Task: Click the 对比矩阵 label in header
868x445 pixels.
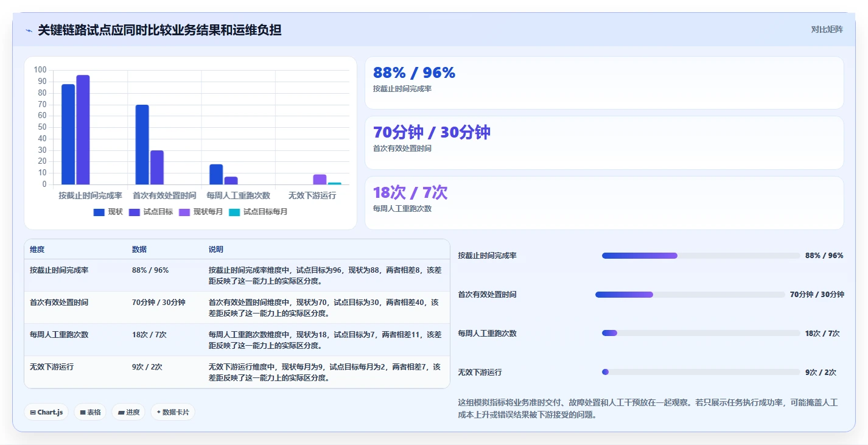Action: [x=827, y=29]
